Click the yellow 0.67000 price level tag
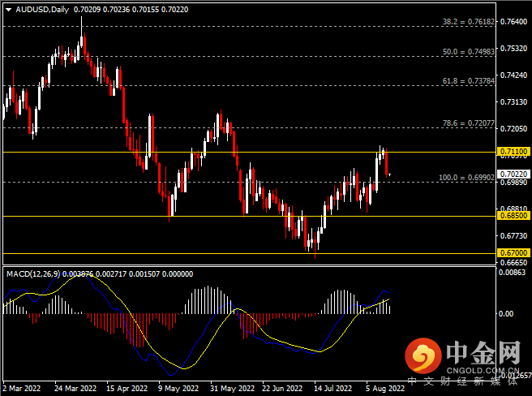The image size is (532, 396). [513, 253]
